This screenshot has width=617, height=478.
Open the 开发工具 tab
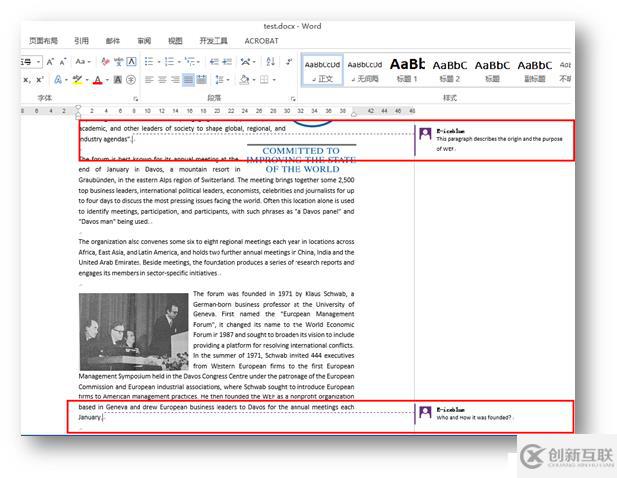pyautogui.click(x=213, y=41)
